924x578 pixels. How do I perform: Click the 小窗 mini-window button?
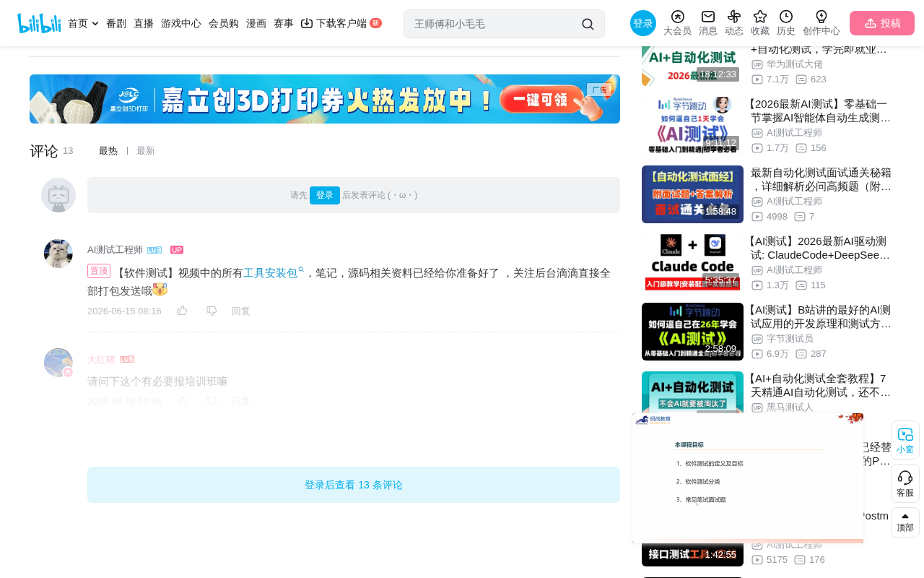[x=905, y=440]
